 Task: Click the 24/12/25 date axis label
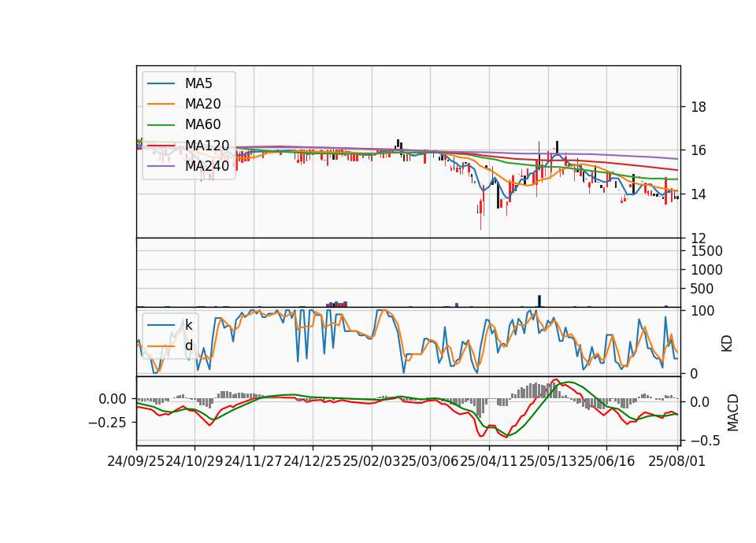[x=313, y=461]
